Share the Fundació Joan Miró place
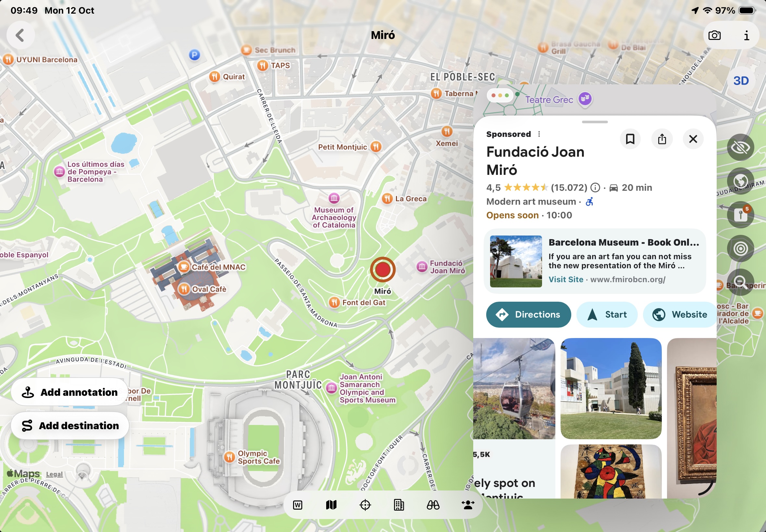 (x=662, y=139)
